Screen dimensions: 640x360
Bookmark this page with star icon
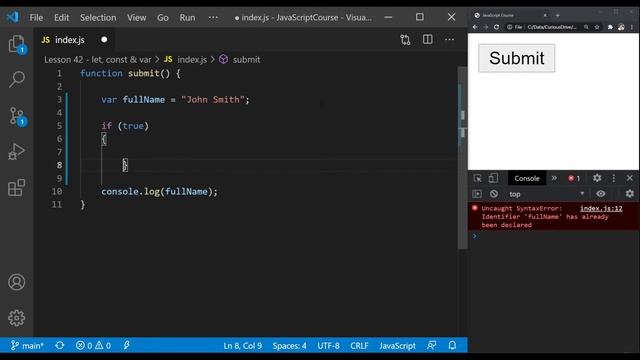coord(597,27)
